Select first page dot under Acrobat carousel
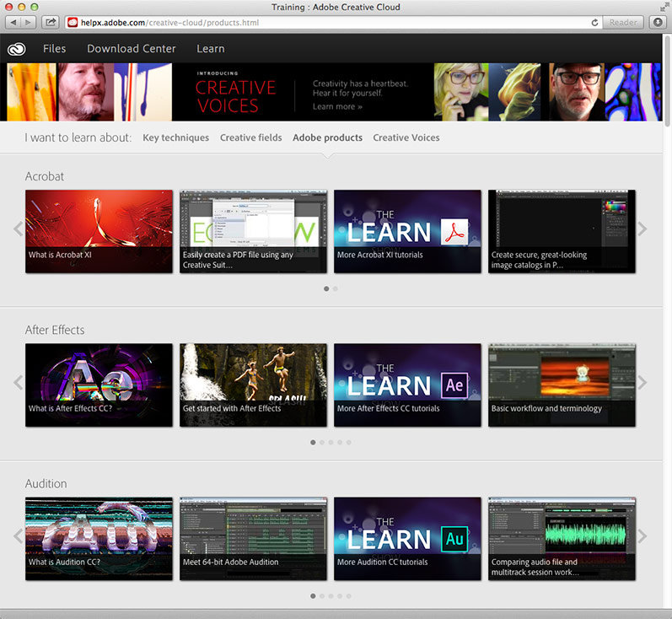The image size is (672, 619). [x=326, y=289]
